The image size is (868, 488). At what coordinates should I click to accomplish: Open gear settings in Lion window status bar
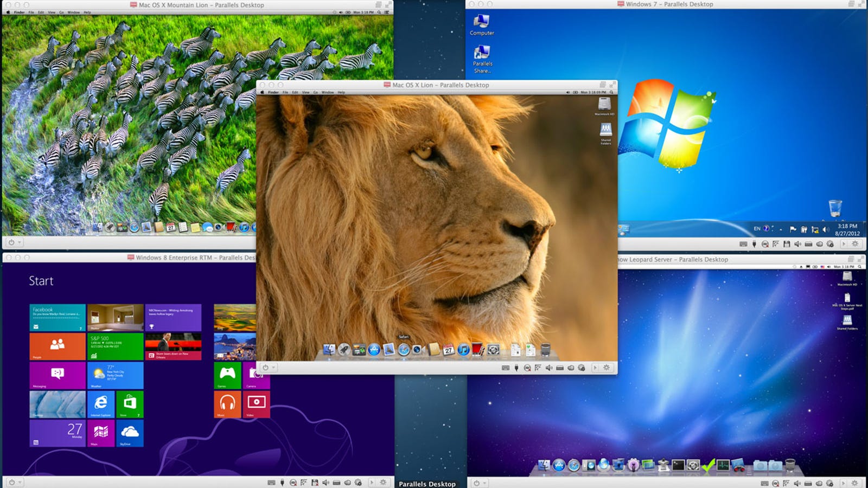click(x=607, y=368)
